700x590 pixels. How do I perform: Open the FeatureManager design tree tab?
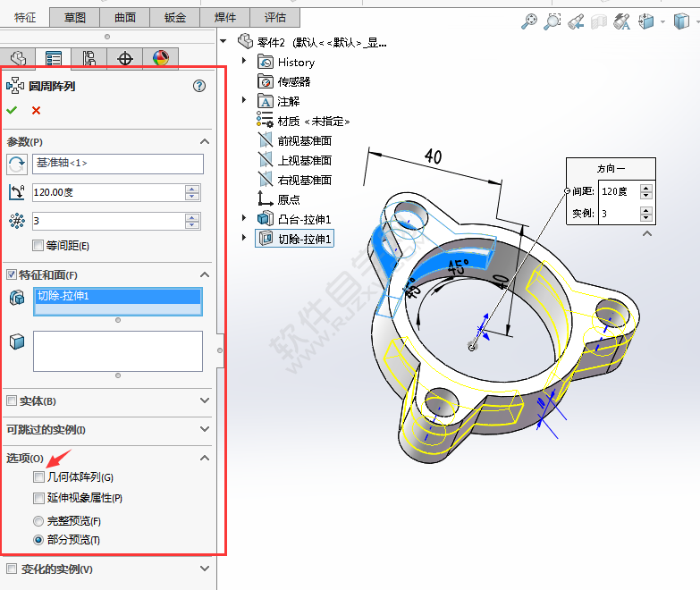tap(18, 58)
